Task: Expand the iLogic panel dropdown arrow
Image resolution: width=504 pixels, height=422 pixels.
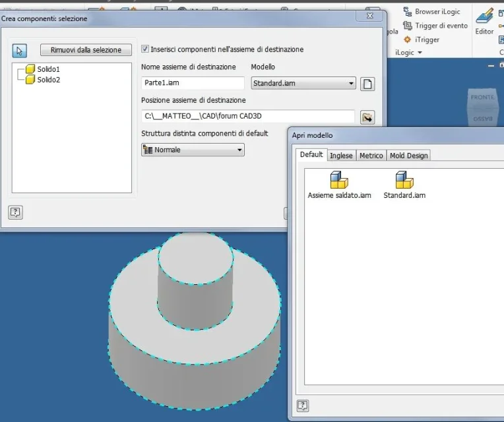Action: point(420,53)
